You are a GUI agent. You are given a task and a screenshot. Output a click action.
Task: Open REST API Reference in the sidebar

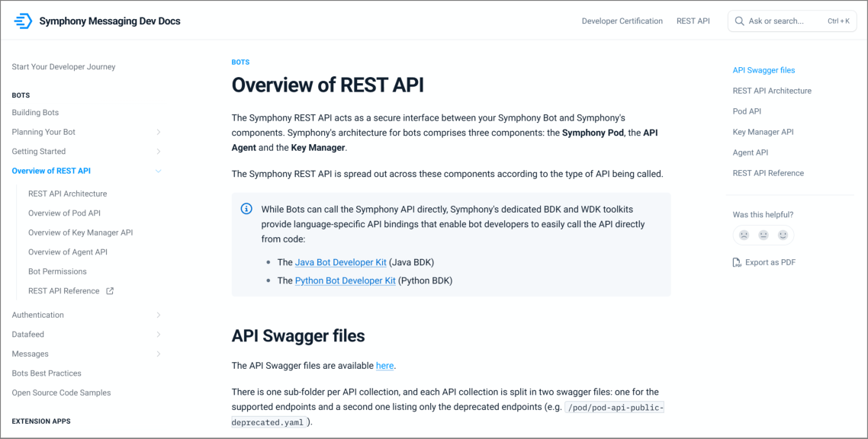(64, 291)
